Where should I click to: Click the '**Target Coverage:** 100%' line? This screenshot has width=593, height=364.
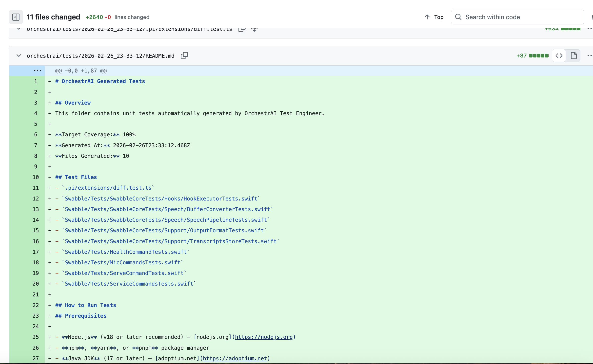(95, 135)
